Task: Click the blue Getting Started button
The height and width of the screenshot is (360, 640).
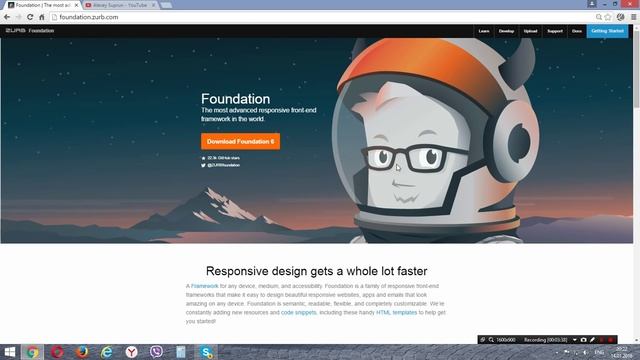Action: tap(607, 31)
